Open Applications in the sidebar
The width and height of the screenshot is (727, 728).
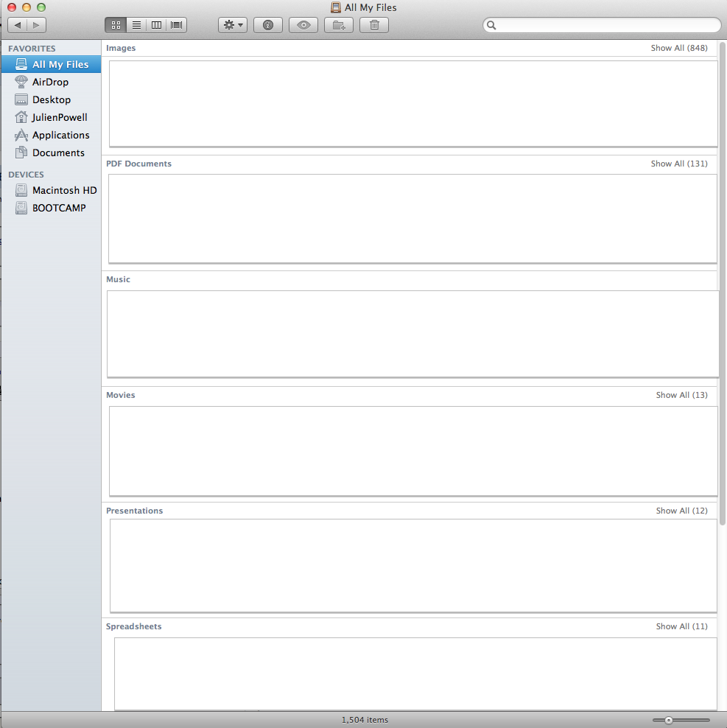tap(51, 135)
